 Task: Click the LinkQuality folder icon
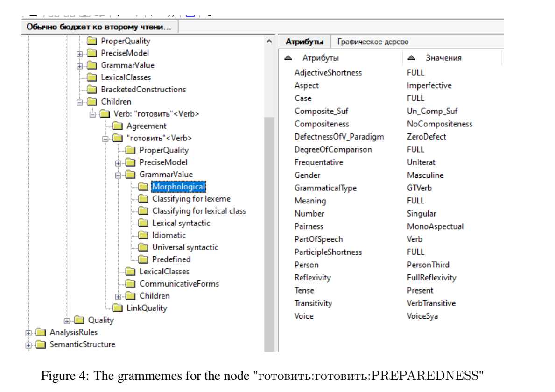pyautogui.click(x=118, y=308)
